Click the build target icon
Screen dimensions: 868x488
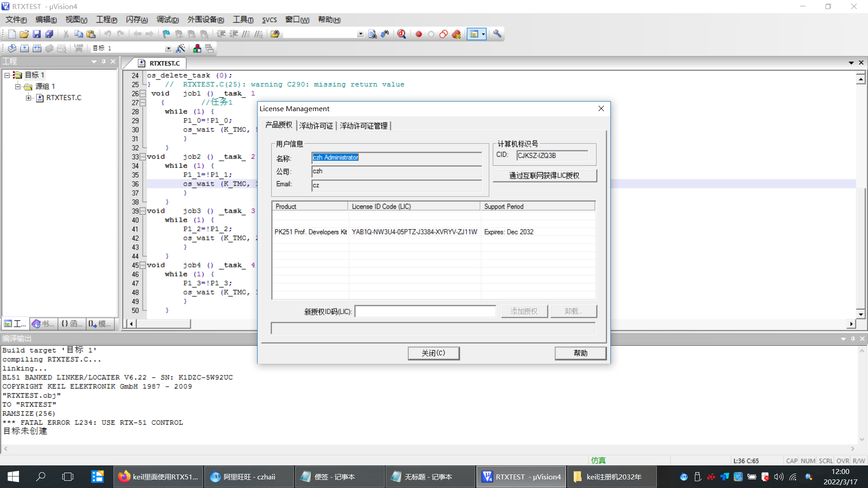click(x=24, y=48)
